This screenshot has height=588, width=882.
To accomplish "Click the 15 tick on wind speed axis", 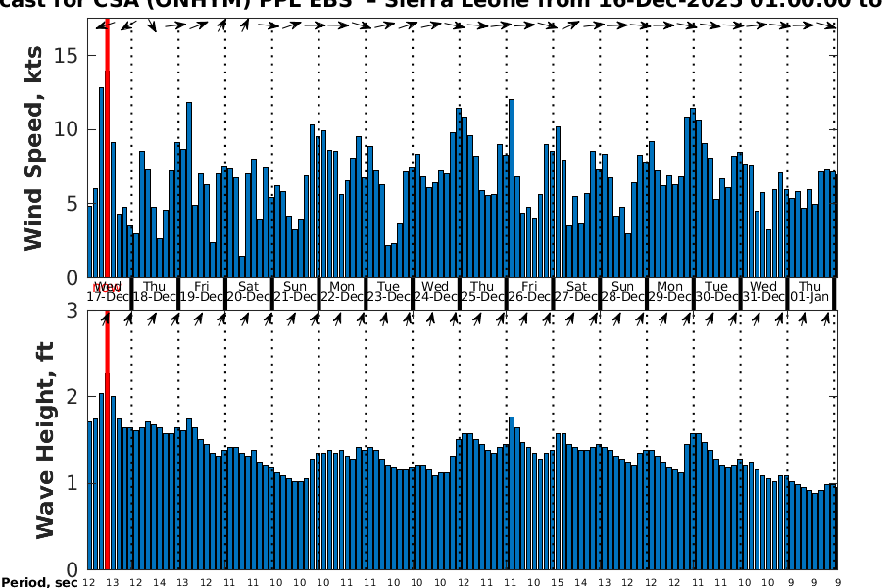I will click(x=69, y=55).
